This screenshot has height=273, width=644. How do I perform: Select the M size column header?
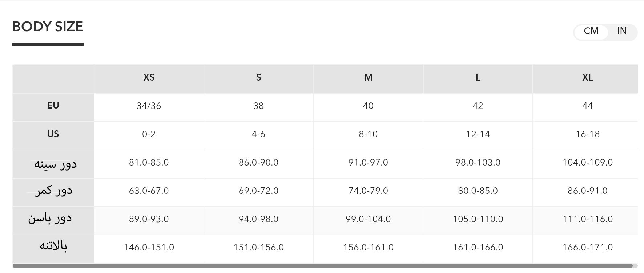point(368,77)
